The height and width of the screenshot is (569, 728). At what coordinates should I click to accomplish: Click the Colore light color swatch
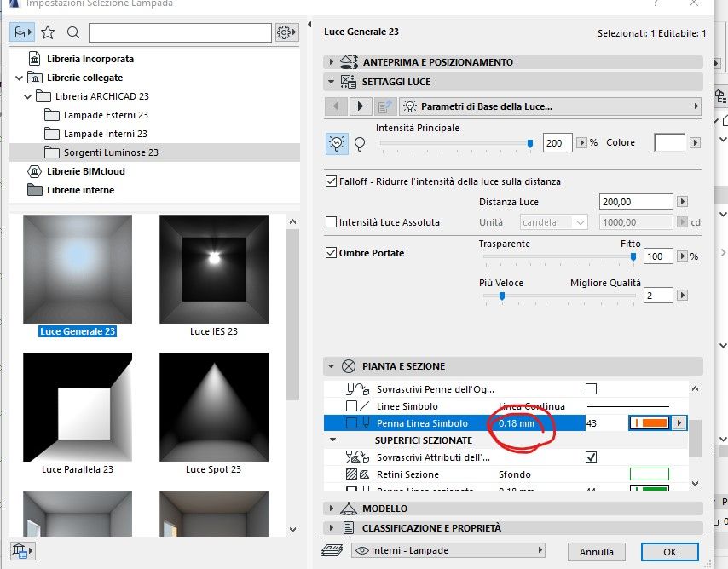669,142
